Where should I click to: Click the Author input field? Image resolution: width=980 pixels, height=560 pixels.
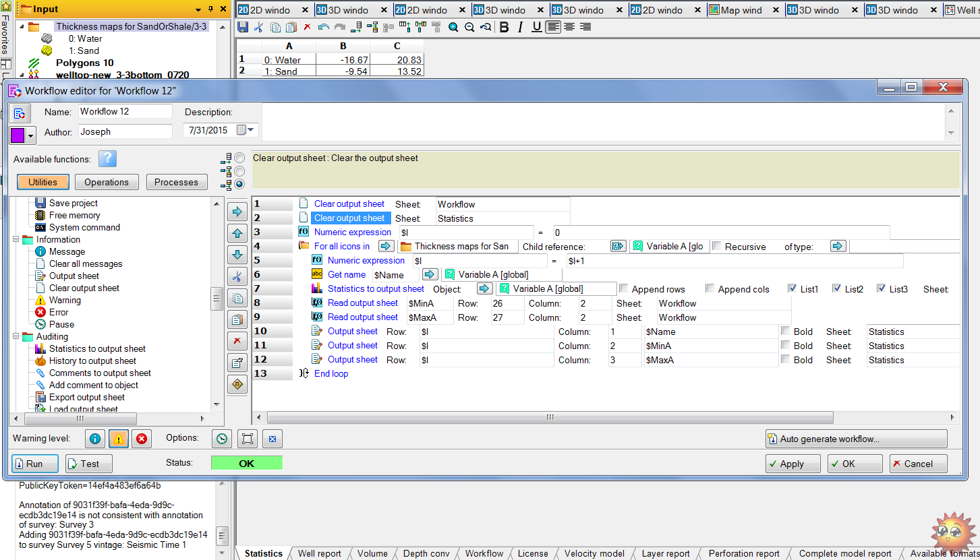coord(125,131)
